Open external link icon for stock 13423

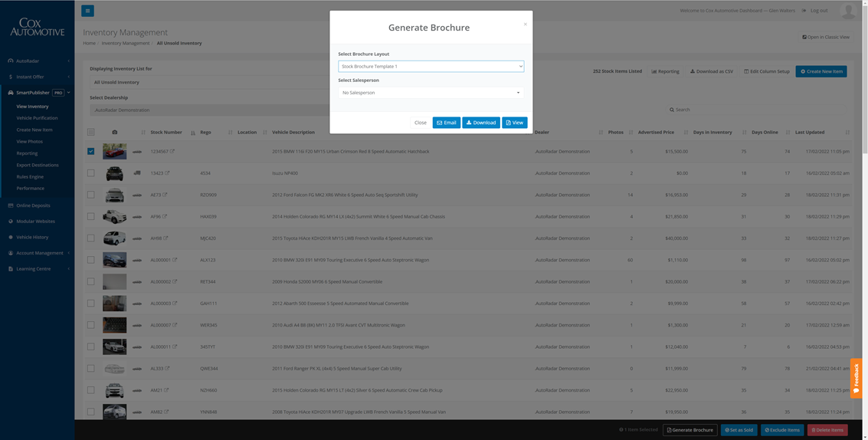167,173
